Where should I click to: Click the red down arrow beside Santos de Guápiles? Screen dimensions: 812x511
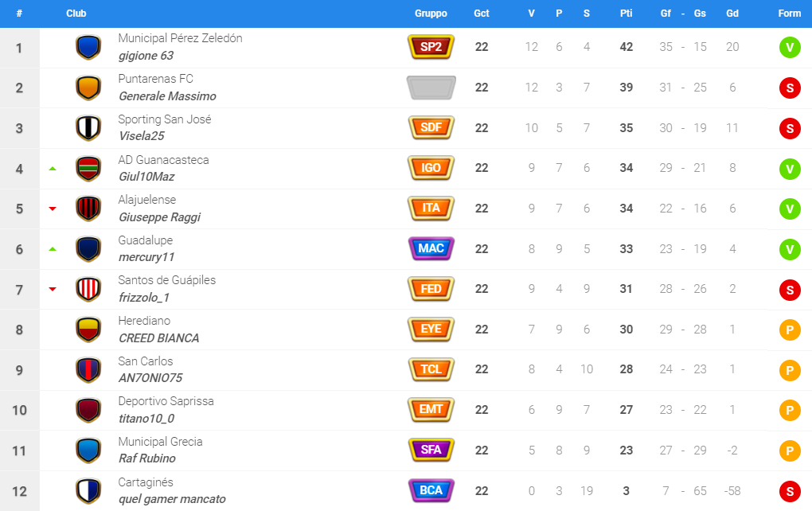(x=53, y=290)
